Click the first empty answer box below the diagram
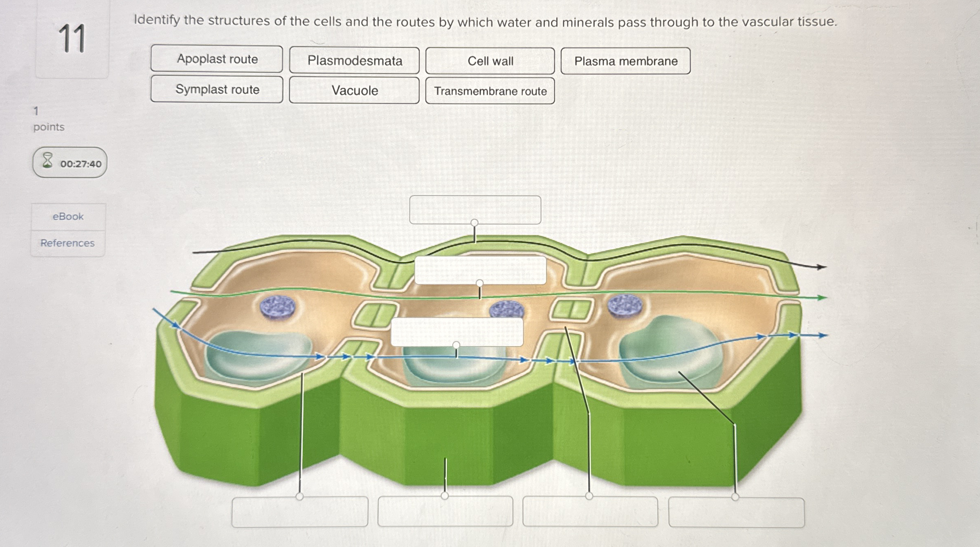This screenshot has width=980, height=547. click(300, 512)
